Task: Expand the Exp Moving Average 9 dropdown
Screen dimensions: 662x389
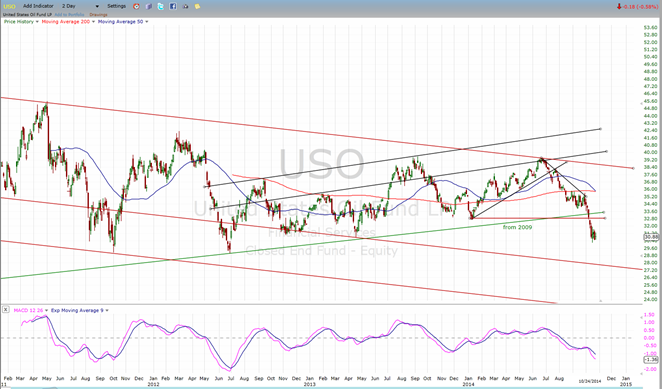Action: tap(107, 310)
